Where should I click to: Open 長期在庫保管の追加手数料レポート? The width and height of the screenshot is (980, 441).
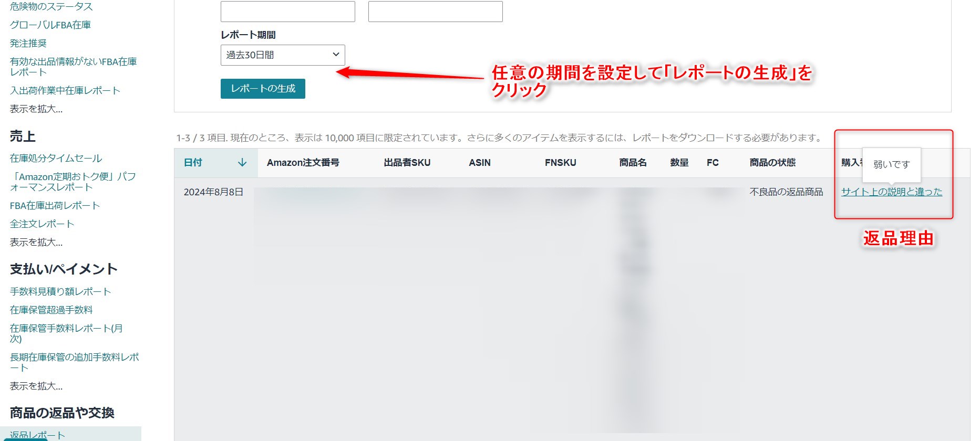coord(75,362)
